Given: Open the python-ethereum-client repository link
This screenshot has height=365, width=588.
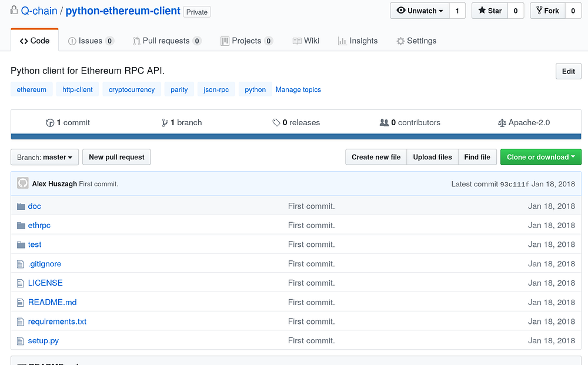Looking at the screenshot, I should (123, 11).
